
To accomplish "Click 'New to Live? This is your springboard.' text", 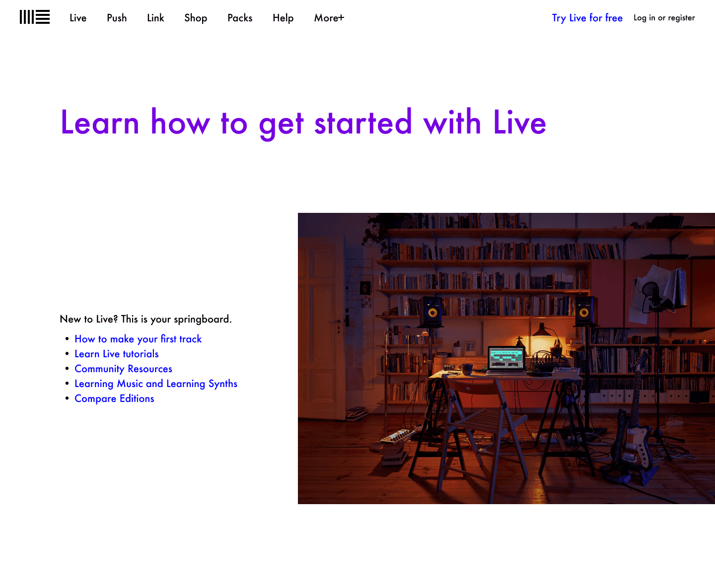I will (145, 319).
